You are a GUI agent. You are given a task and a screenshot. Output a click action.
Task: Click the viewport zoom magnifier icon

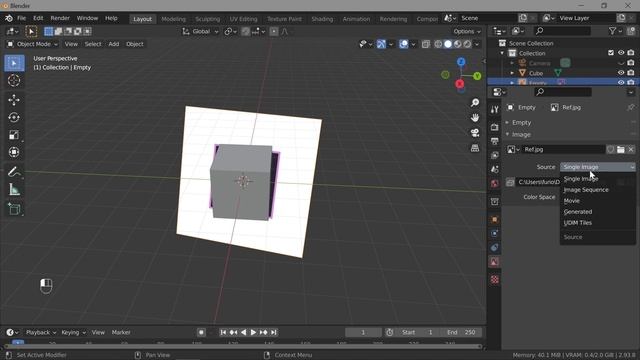coord(475,103)
